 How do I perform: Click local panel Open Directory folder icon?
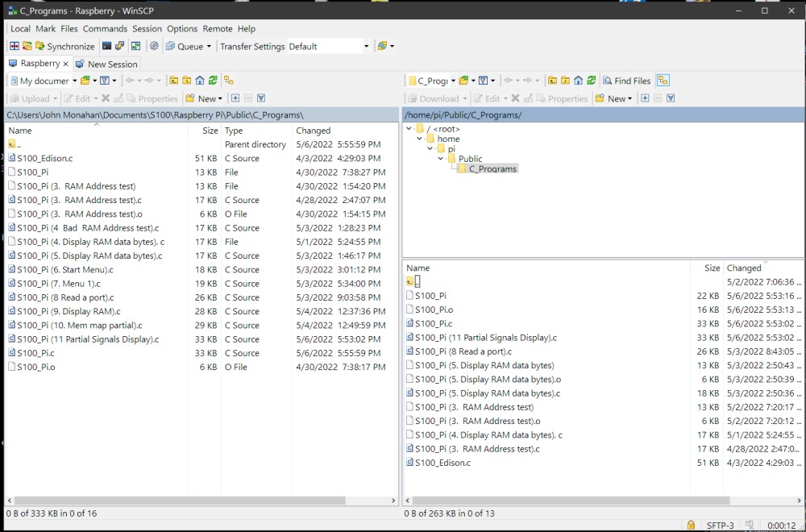[85, 81]
